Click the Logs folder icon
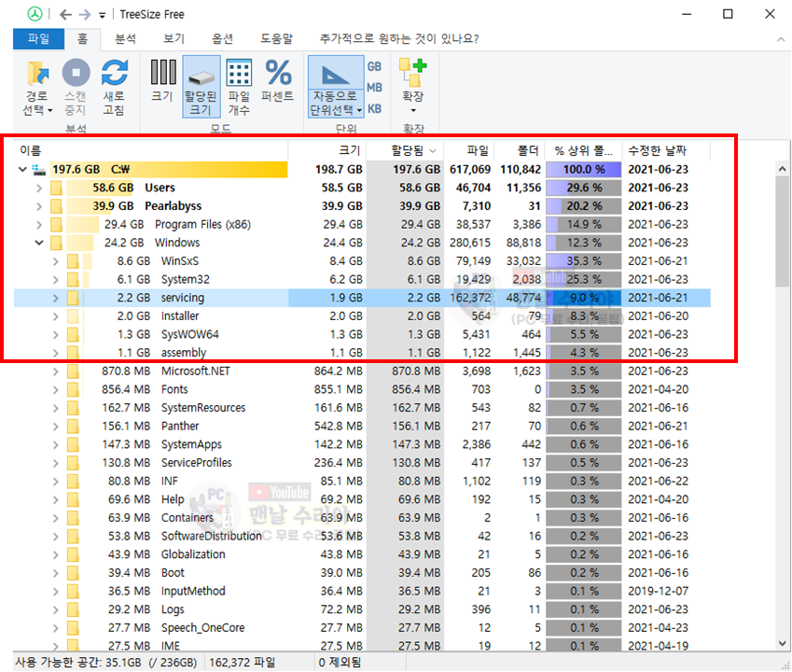 pos(74,609)
